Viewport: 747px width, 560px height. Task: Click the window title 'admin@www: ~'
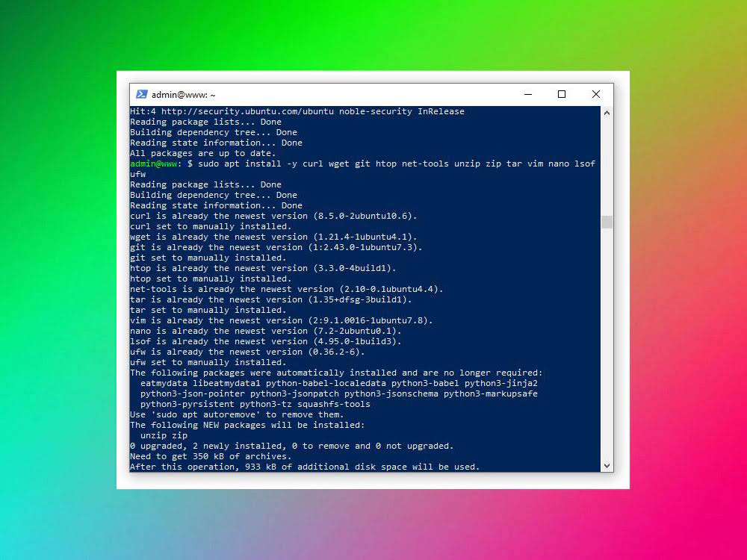point(184,95)
